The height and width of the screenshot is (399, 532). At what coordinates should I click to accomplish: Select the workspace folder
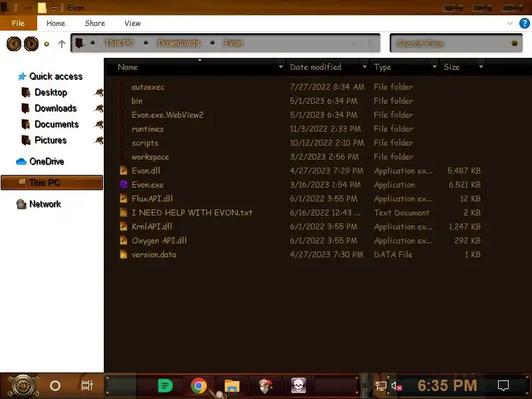pyautogui.click(x=150, y=157)
